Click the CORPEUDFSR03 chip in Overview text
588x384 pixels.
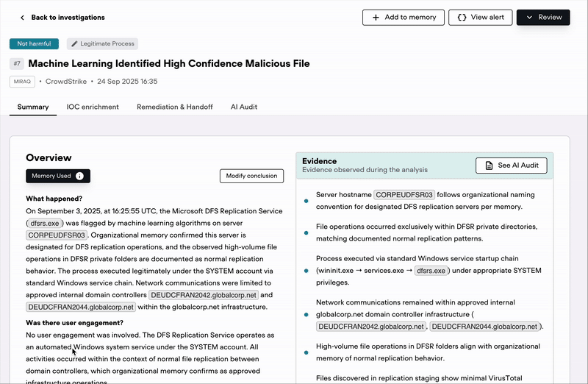(x=57, y=235)
